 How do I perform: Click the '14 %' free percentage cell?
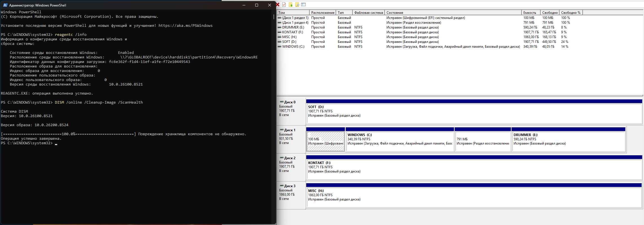(565, 47)
